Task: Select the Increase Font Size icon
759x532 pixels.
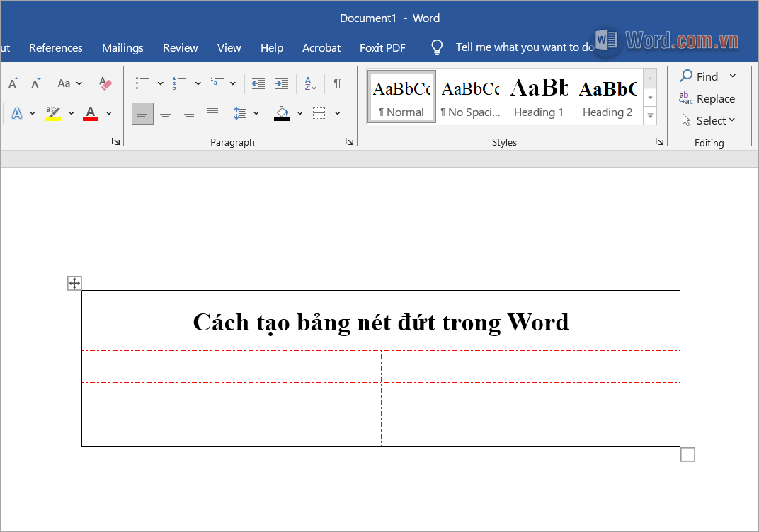Action: (13, 83)
